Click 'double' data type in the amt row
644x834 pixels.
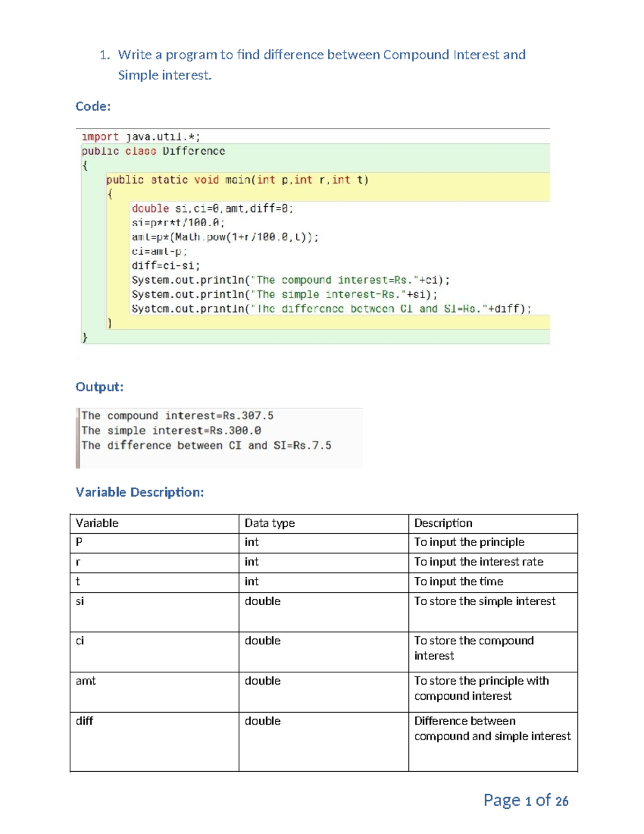click(263, 681)
